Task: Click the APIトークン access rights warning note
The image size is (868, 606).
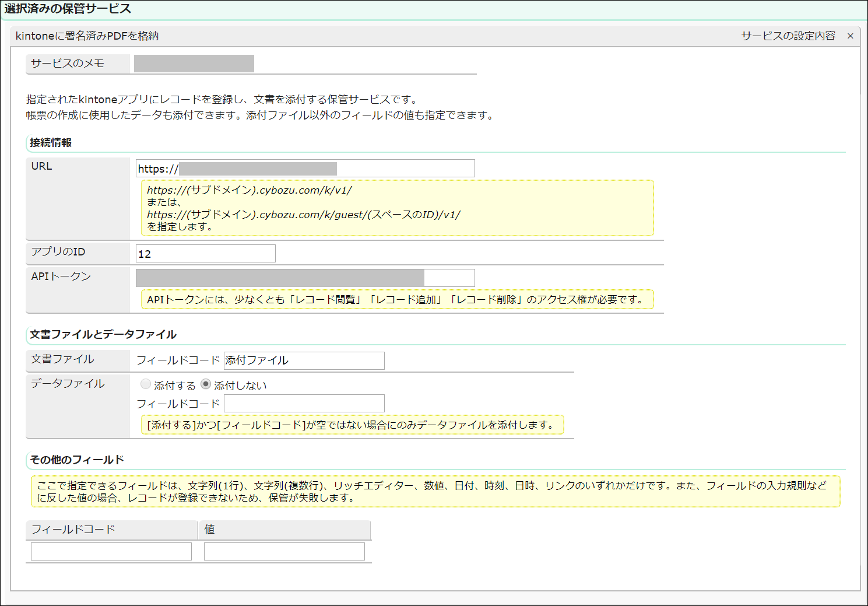Action: pos(398,299)
